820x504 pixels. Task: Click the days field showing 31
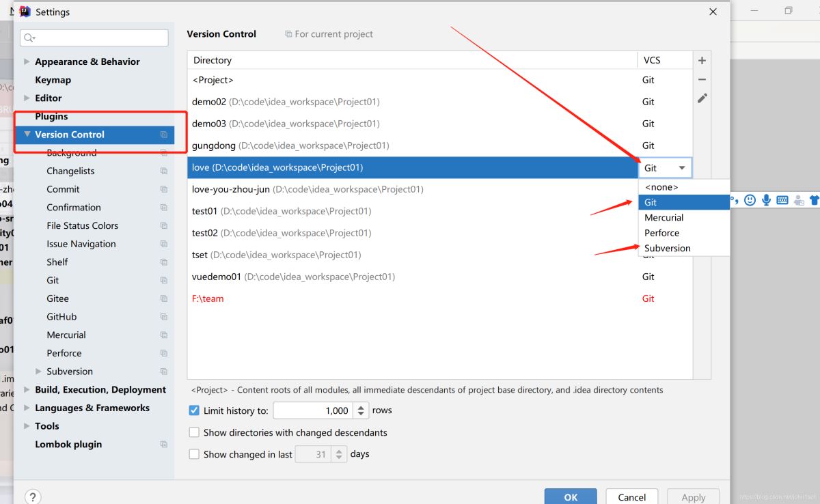[x=313, y=454]
